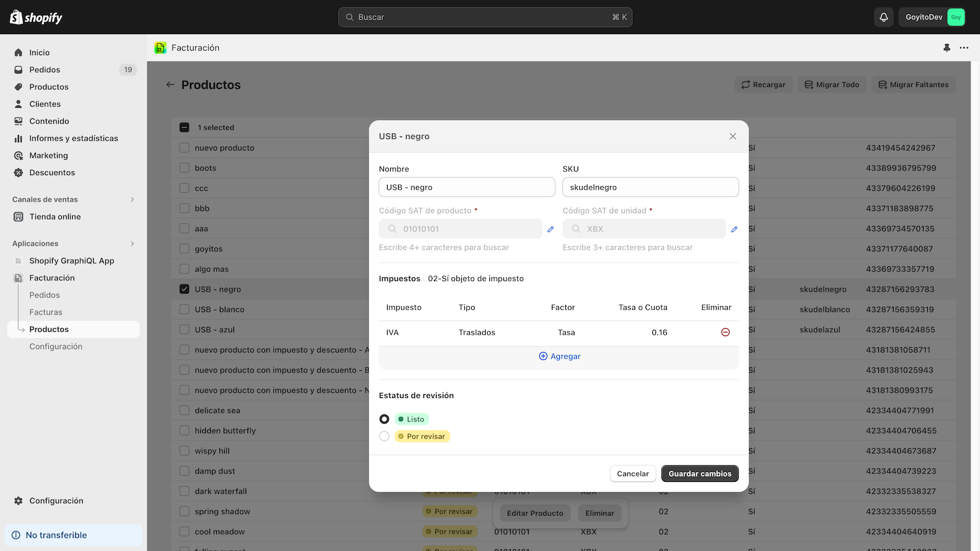Expand the Canales de ventas section
Screen dimensions: 980x551
tap(132, 200)
